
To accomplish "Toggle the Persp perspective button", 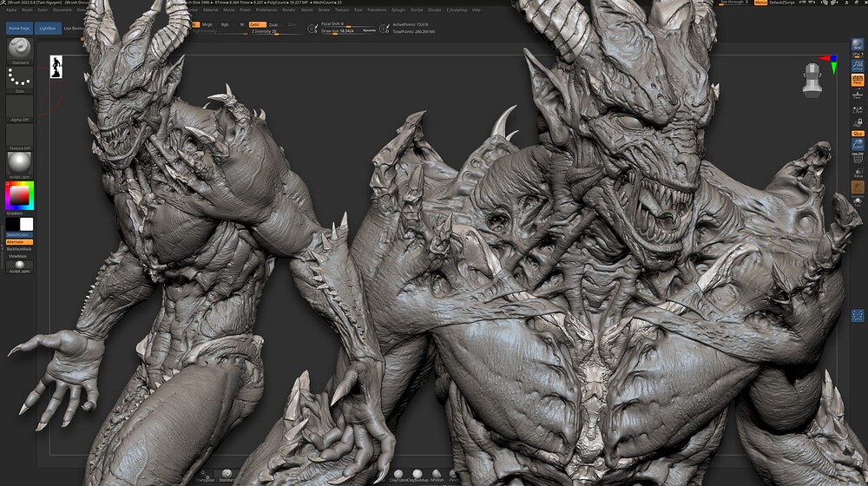I will click(x=857, y=80).
